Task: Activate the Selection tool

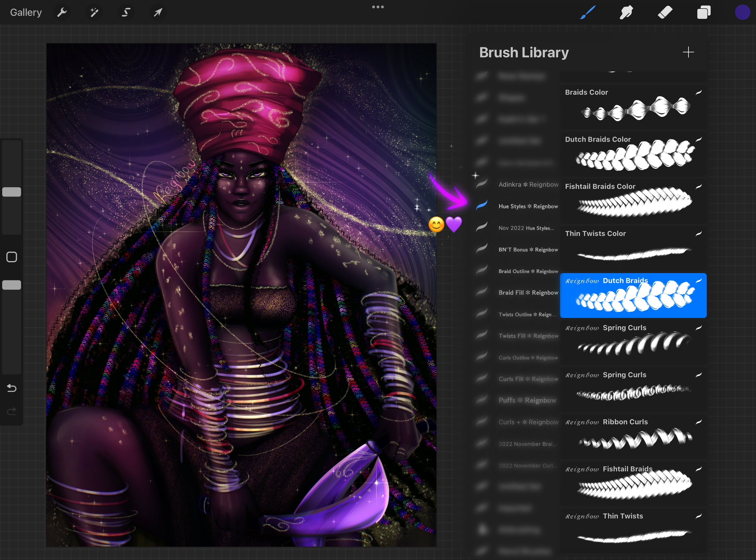Action: click(126, 12)
